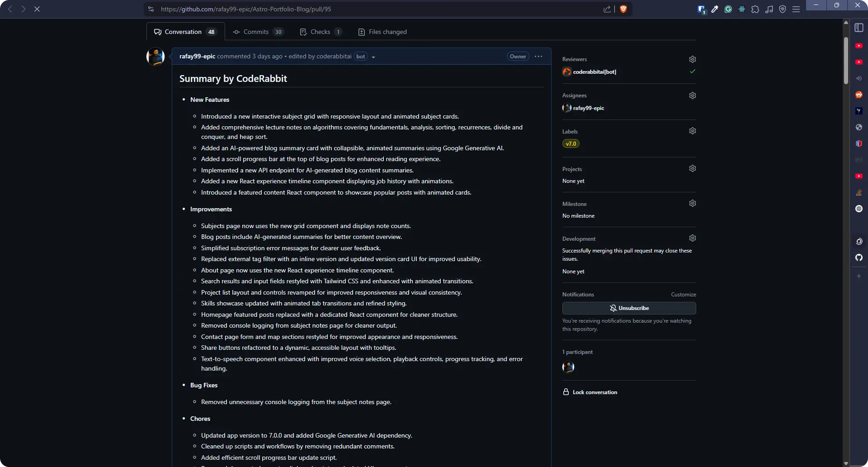Open the Labels settings gear
Viewport: 868px width, 467px height.
692,131
